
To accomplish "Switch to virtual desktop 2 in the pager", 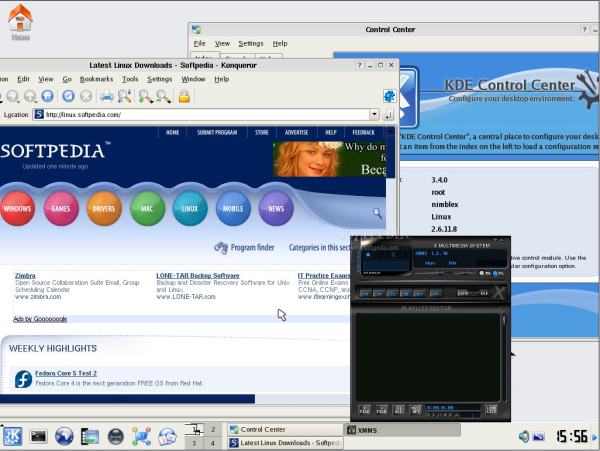I will click(213, 430).
